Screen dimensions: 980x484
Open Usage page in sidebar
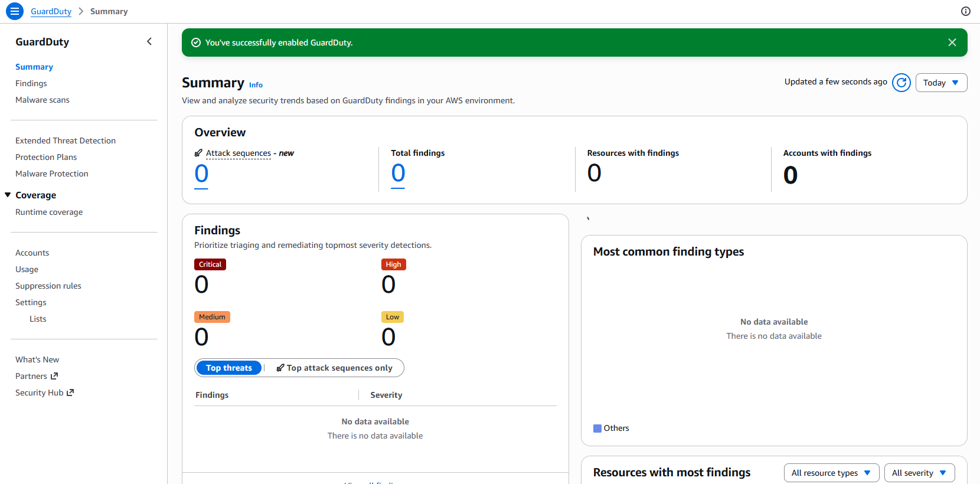click(x=27, y=269)
